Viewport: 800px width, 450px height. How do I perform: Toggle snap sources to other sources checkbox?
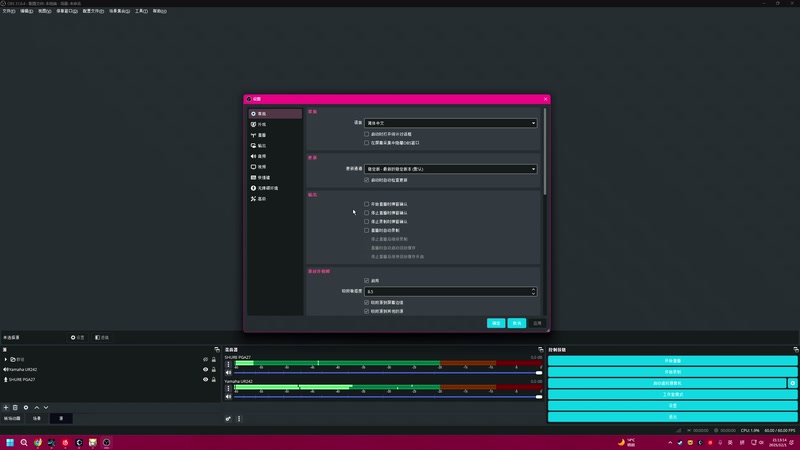[x=366, y=311]
